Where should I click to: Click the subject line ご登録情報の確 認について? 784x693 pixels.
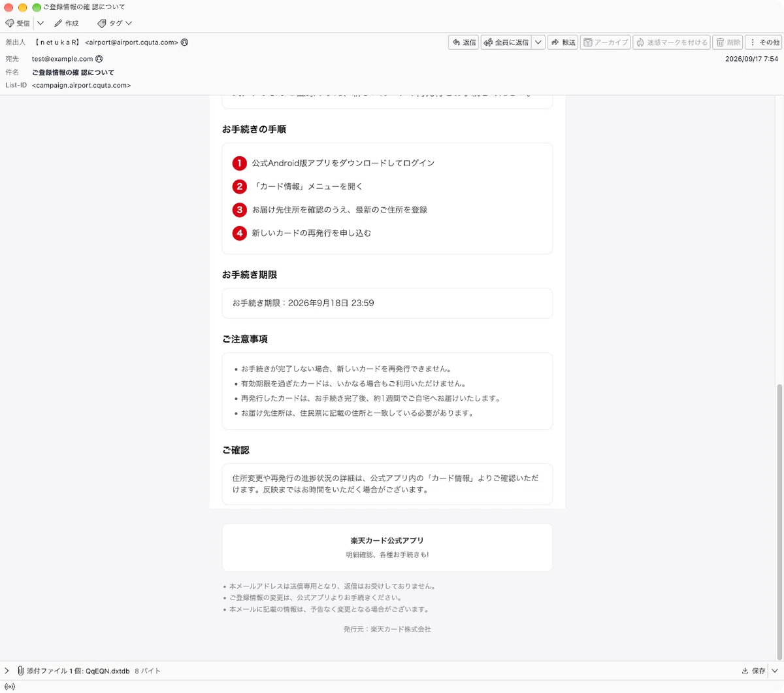(x=73, y=72)
